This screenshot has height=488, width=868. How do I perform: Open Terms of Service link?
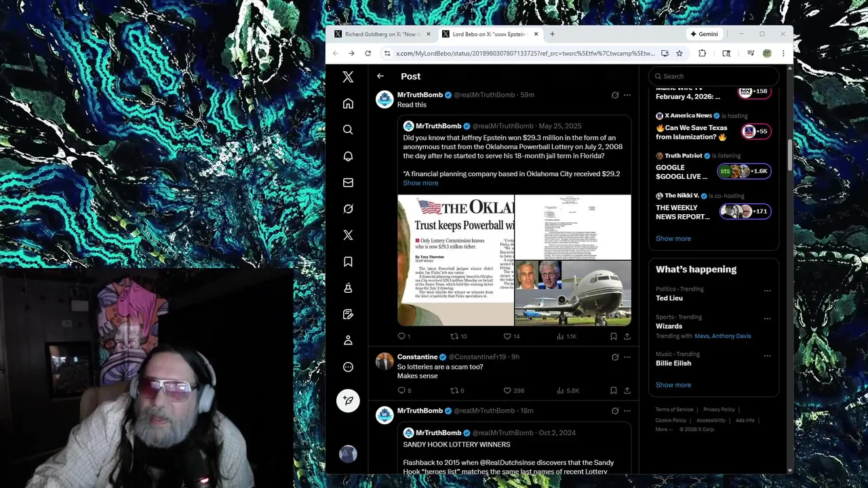(x=674, y=409)
